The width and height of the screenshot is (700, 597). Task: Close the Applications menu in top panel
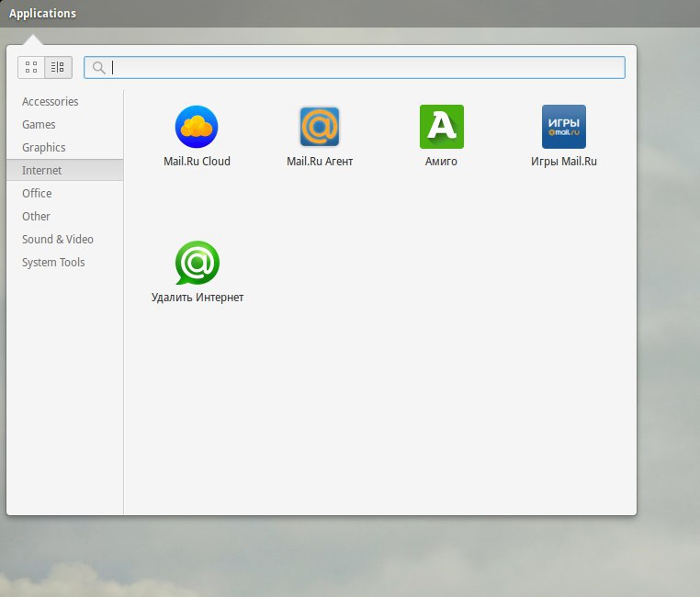(x=42, y=14)
